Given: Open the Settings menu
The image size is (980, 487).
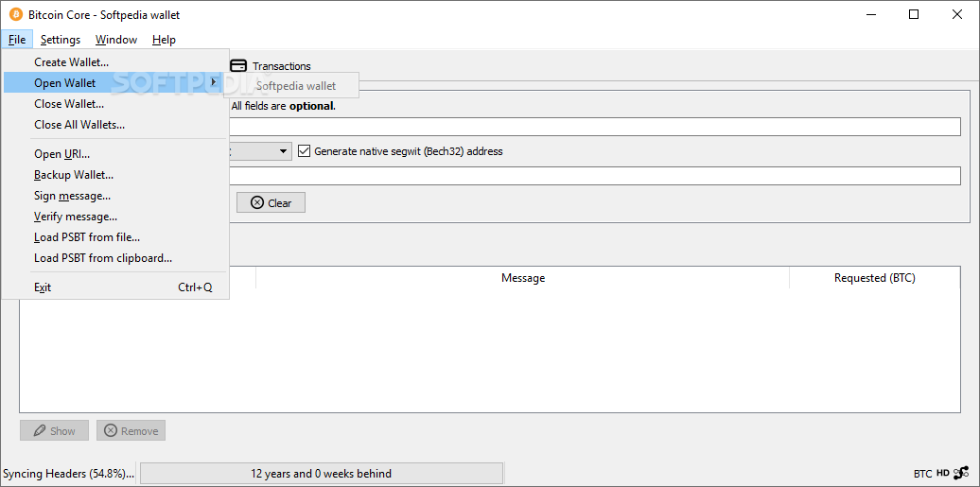Looking at the screenshot, I should pos(61,40).
